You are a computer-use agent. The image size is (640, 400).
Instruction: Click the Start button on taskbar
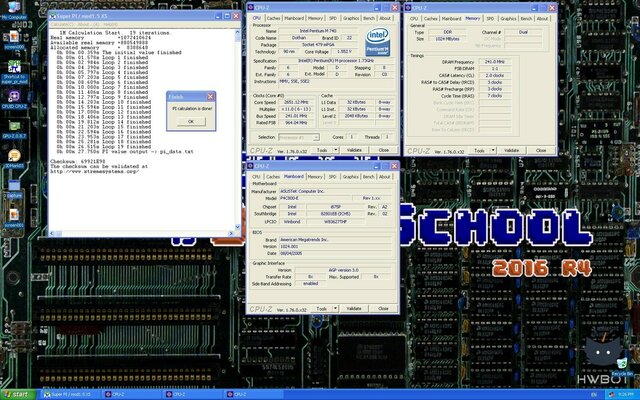(x=18, y=393)
